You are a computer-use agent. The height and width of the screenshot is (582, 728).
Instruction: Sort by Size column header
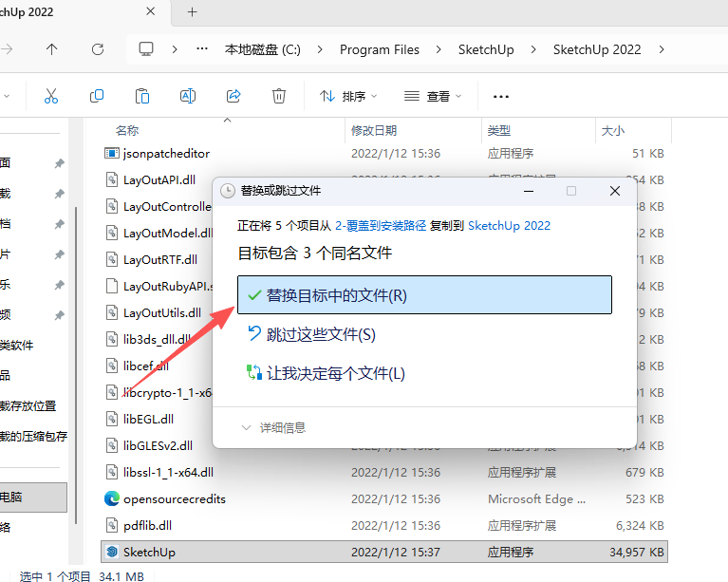[x=613, y=131]
